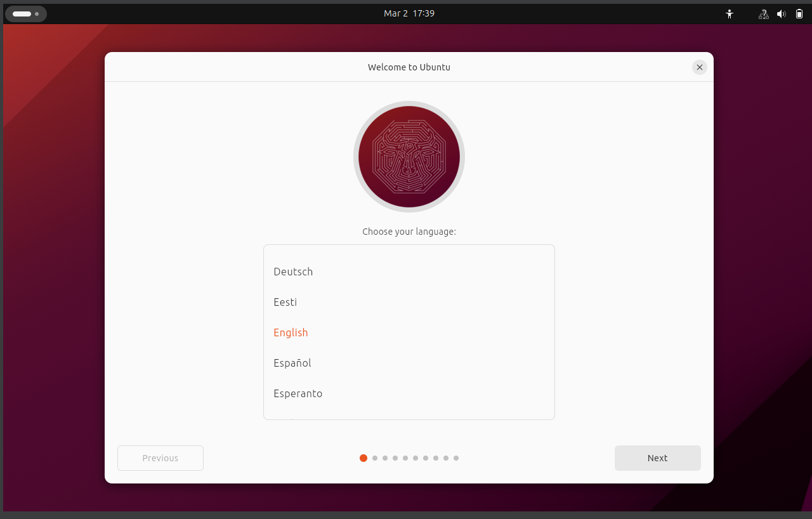812x519 pixels.
Task: Select Deutsch language
Action: pos(409,272)
